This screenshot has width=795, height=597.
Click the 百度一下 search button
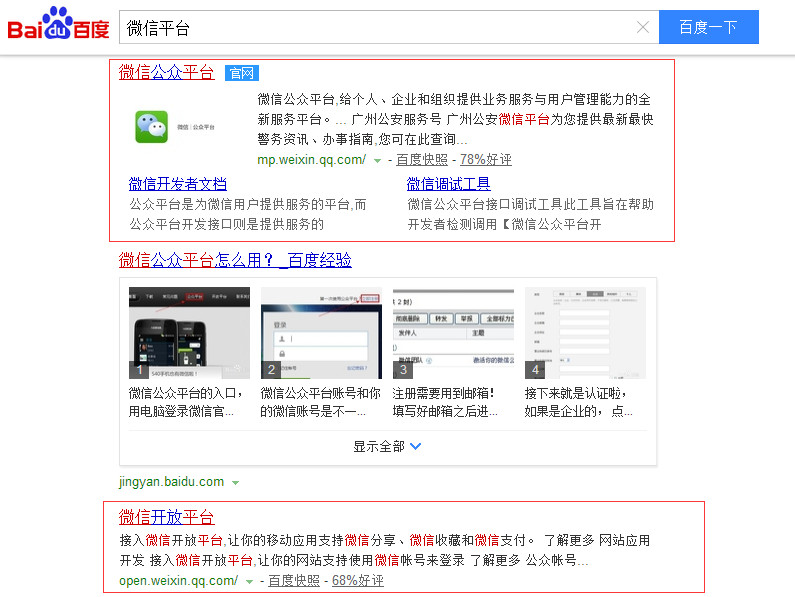(709, 27)
